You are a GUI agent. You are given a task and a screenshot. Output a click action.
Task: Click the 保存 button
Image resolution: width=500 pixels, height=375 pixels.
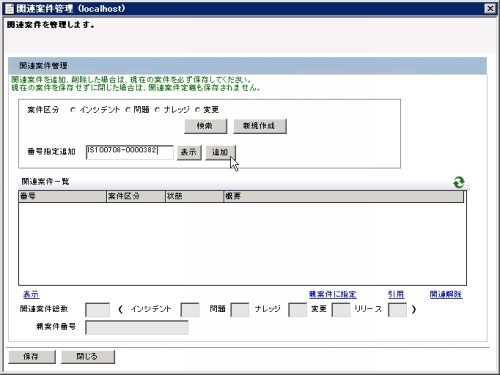[32, 357]
